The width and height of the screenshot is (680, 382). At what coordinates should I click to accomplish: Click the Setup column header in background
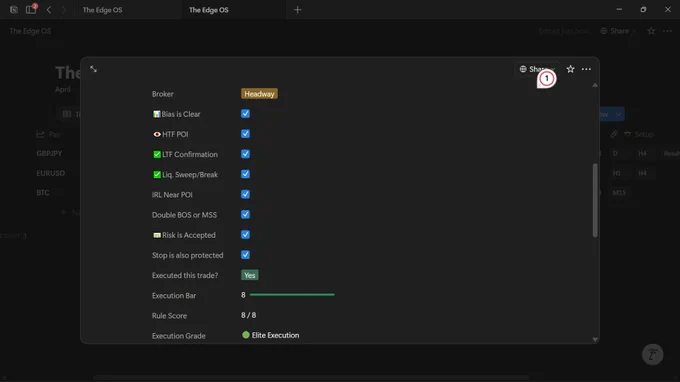[639, 134]
